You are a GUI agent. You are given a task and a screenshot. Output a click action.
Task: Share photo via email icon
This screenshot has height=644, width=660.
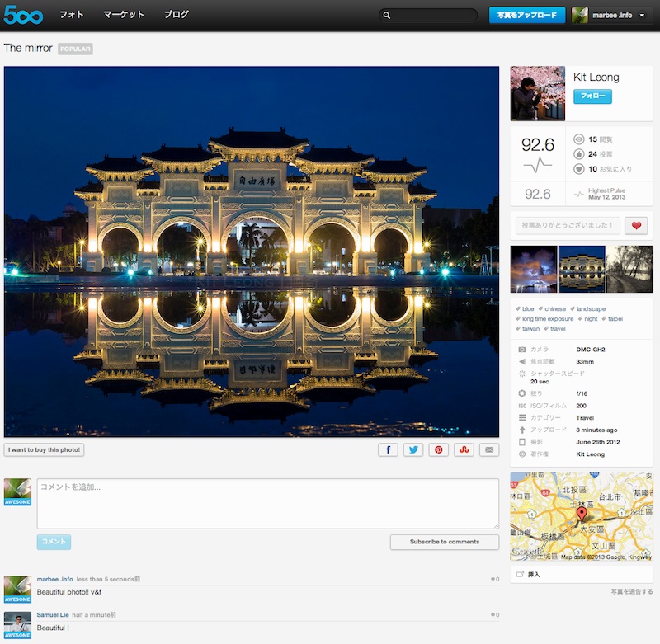490,450
